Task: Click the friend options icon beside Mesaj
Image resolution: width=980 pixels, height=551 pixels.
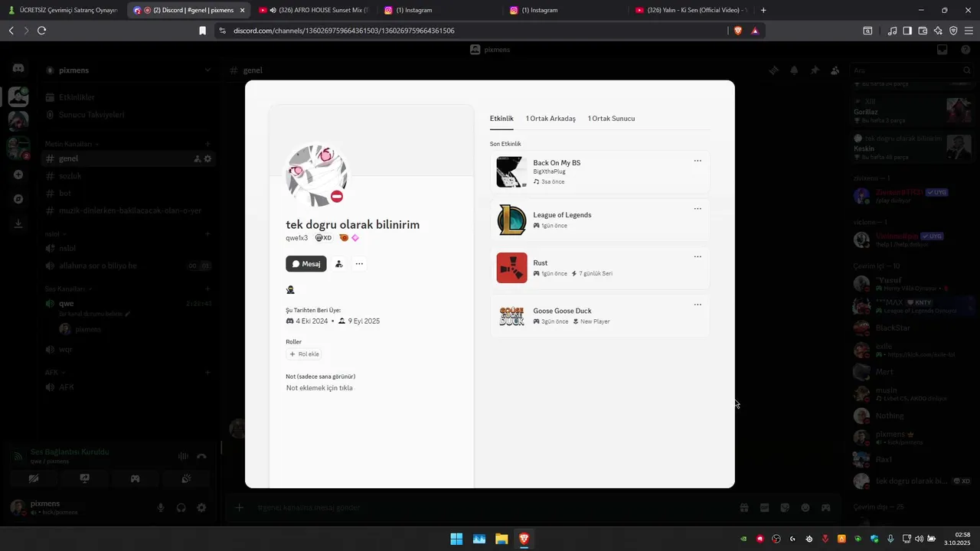Action: tap(339, 264)
